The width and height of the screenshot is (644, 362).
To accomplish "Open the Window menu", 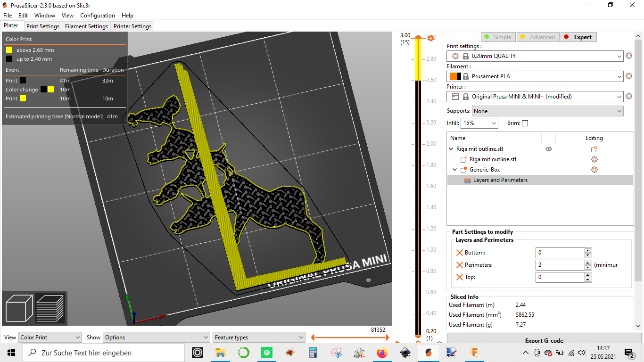I will (x=45, y=16).
